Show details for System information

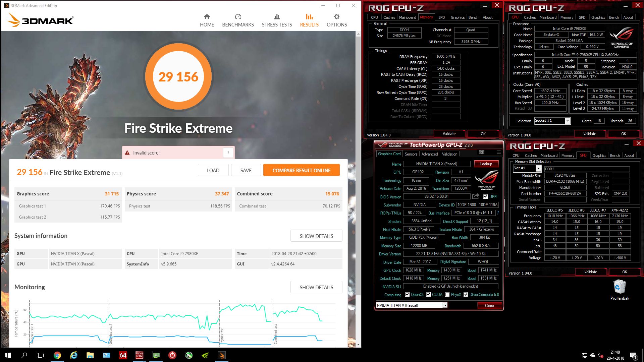[x=316, y=236]
